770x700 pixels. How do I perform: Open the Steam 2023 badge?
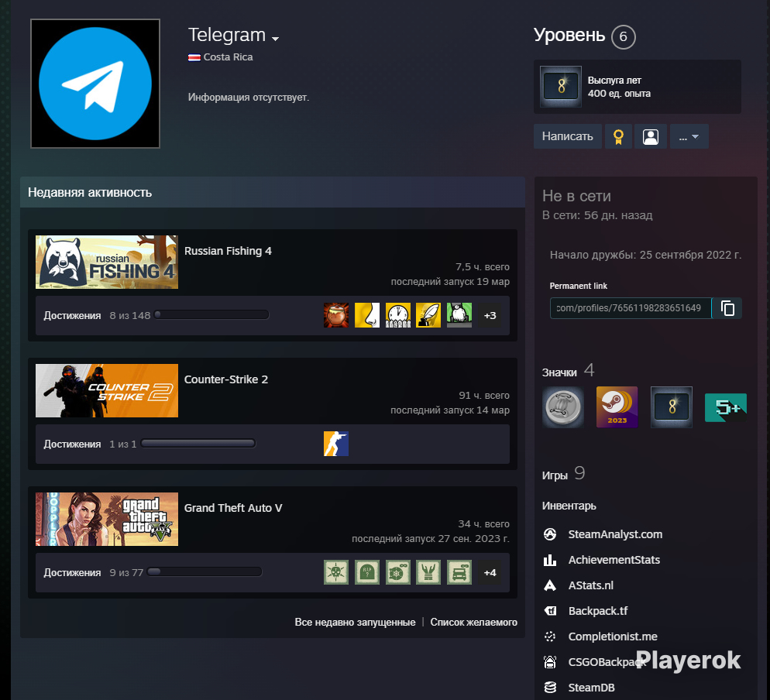pos(617,407)
